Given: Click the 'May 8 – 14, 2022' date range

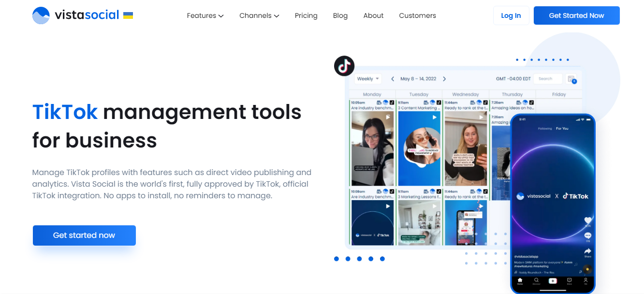Looking at the screenshot, I should tap(418, 79).
